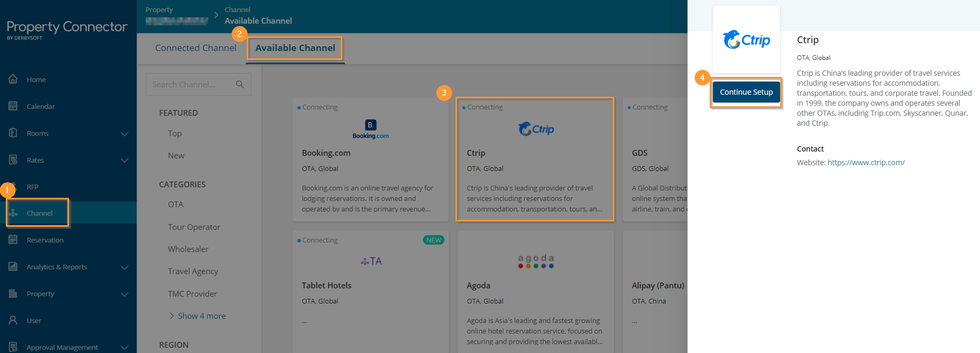Click the Rates icon in the sidebar
Viewport: 980px width, 353px height.
13,160
